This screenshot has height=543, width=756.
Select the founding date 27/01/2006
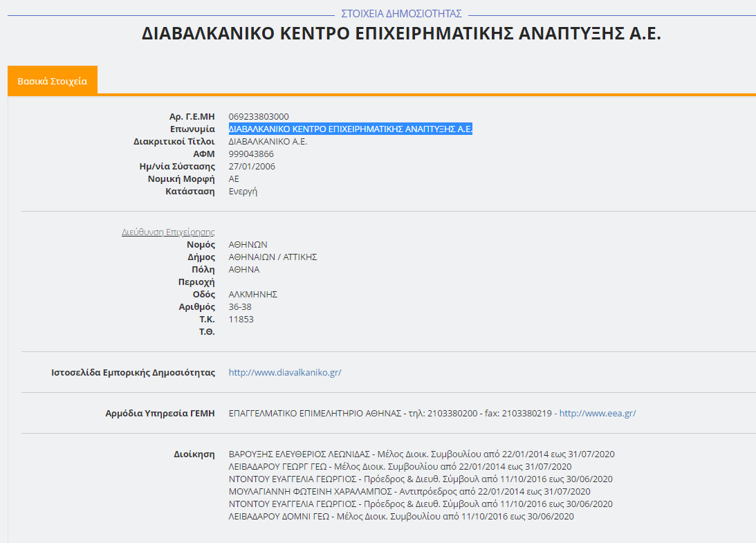(x=252, y=167)
